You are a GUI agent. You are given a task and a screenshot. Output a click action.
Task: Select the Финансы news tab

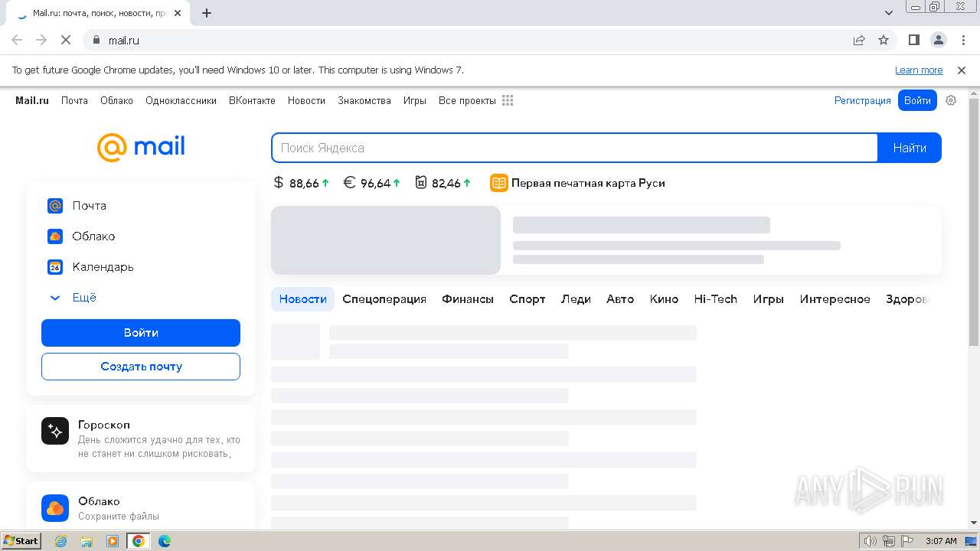click(x=468, y=299)
